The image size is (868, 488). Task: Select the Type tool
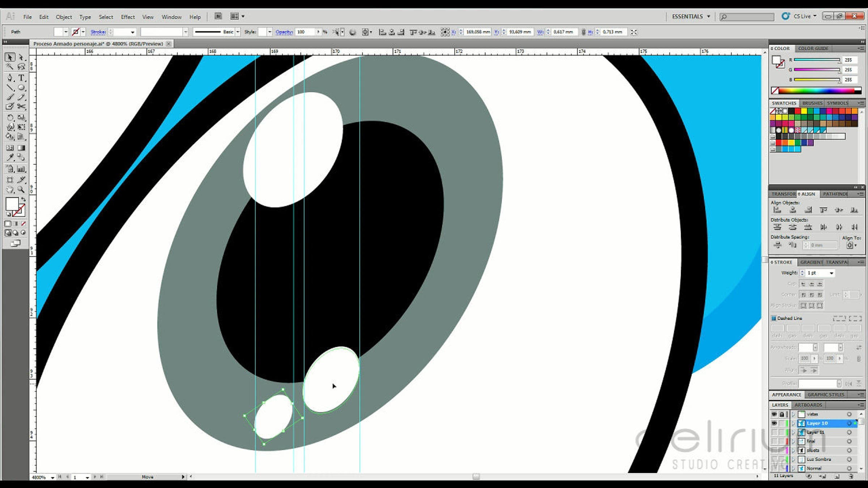pos(21,78)
